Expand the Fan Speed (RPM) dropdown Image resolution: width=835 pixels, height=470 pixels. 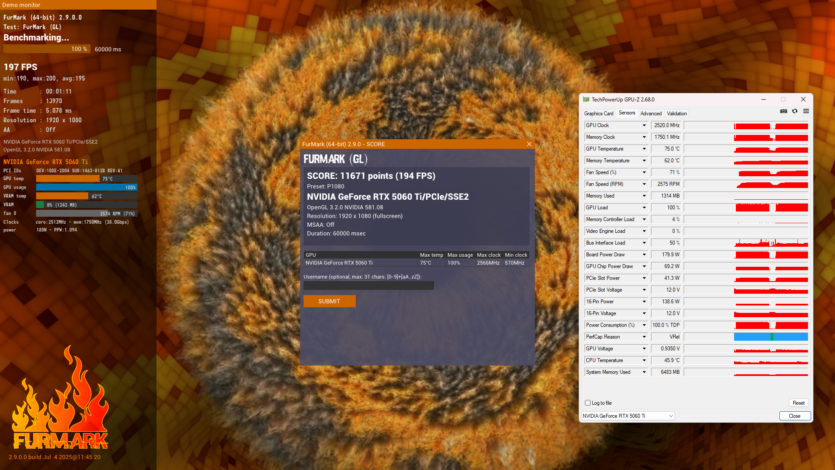point(643,184)
